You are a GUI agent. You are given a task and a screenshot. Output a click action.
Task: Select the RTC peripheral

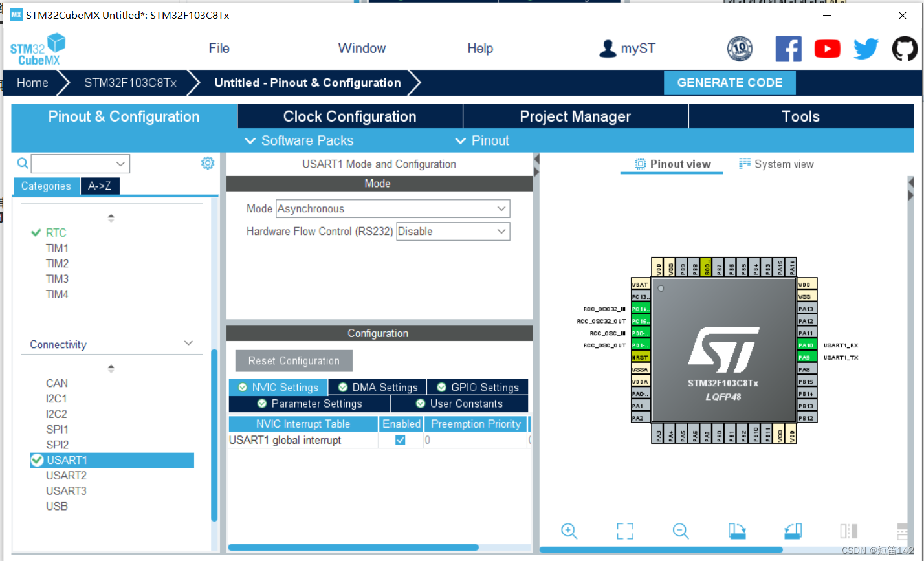point(56,233)
